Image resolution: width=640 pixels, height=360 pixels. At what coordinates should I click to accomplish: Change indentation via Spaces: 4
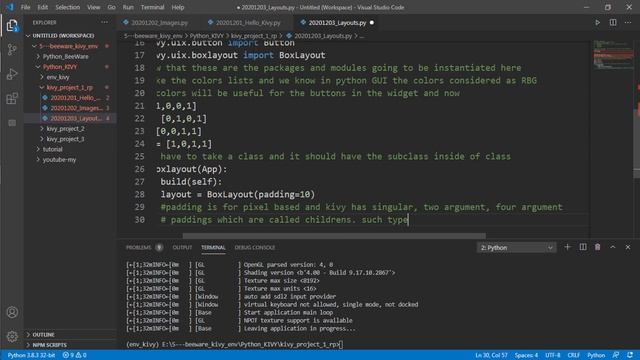click(526, 355)
